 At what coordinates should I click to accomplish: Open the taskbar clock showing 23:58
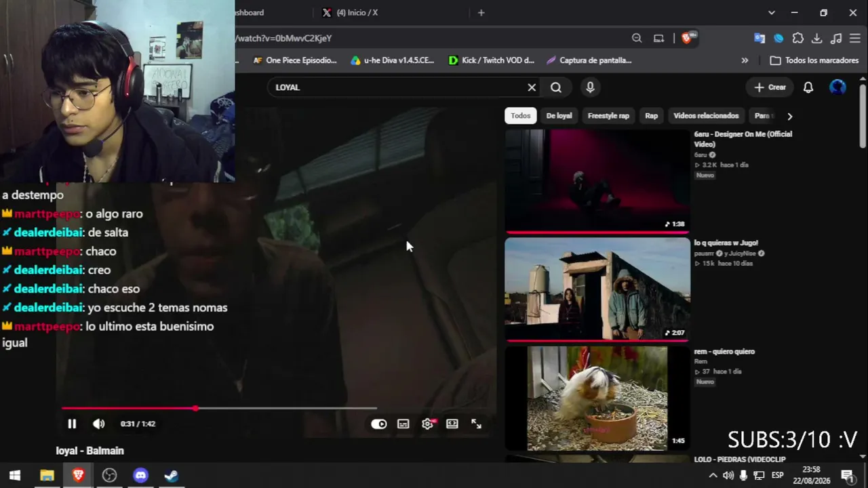(811, 475)
